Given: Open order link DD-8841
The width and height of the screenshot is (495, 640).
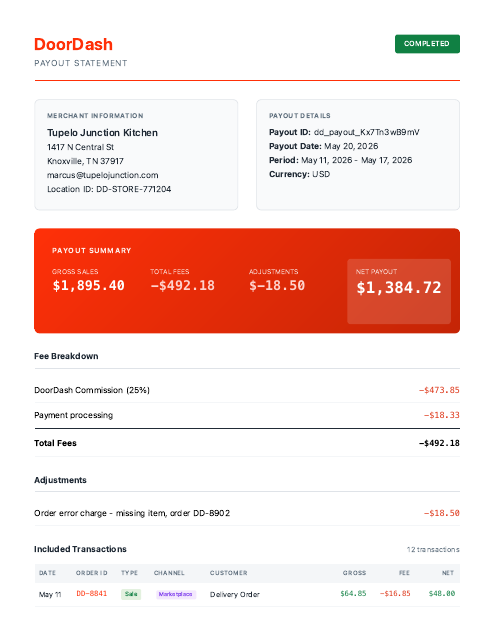Looking at the screenshot, I should (92, 593).
